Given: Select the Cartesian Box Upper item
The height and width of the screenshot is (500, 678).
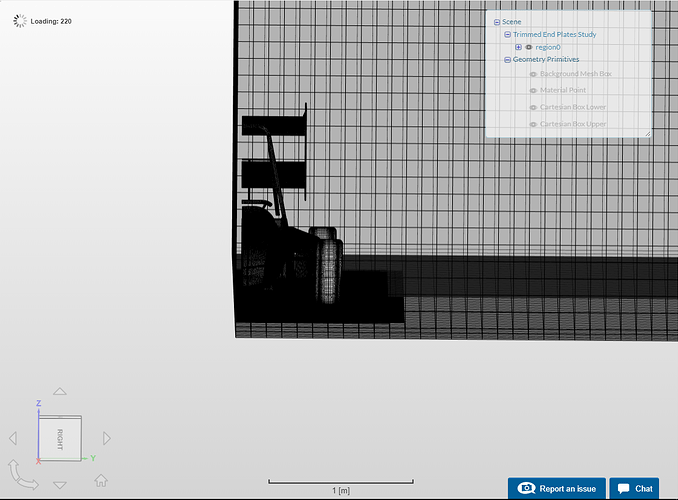Looking at the screenshot, I should click(573, 124).
